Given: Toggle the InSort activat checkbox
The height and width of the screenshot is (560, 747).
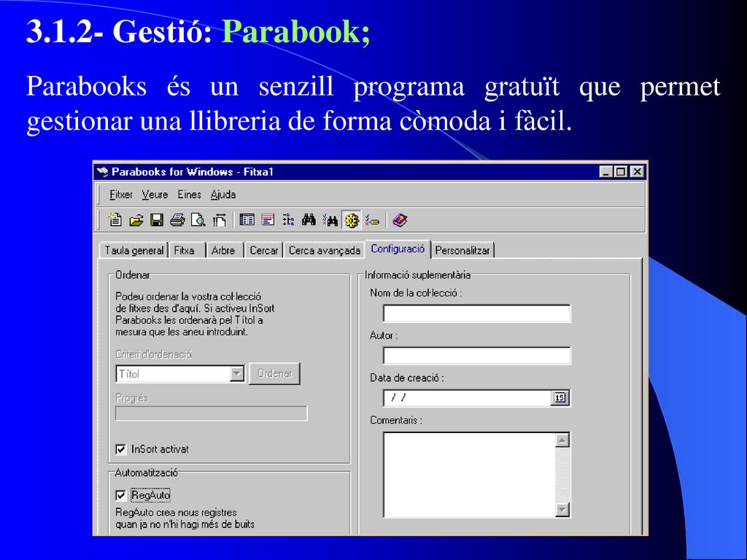Looking at the screenshot, I should click(x=121, y=449).
